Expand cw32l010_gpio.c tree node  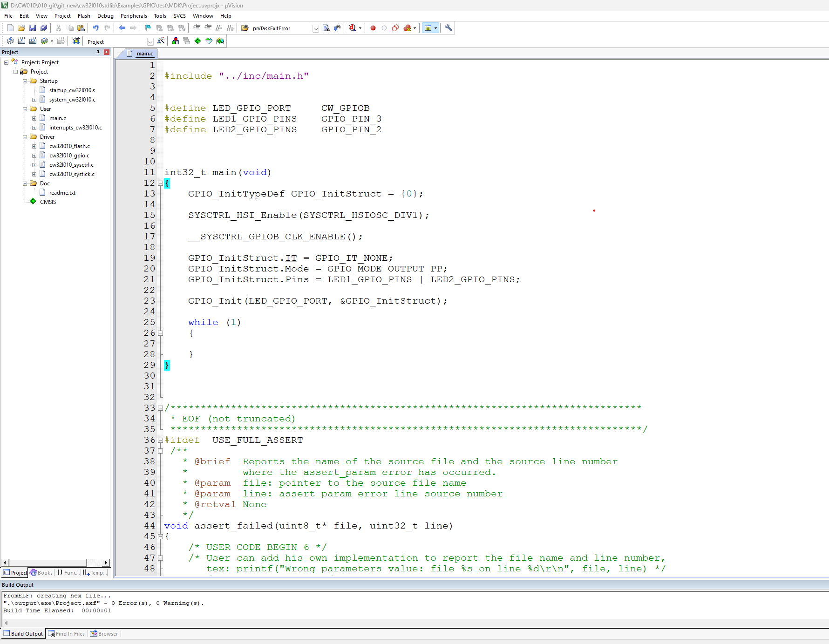pyautogui.click(x=34, y=156)
